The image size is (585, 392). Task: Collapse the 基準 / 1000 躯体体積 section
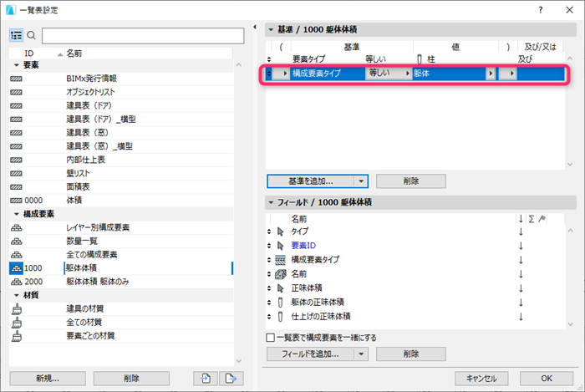272,29
